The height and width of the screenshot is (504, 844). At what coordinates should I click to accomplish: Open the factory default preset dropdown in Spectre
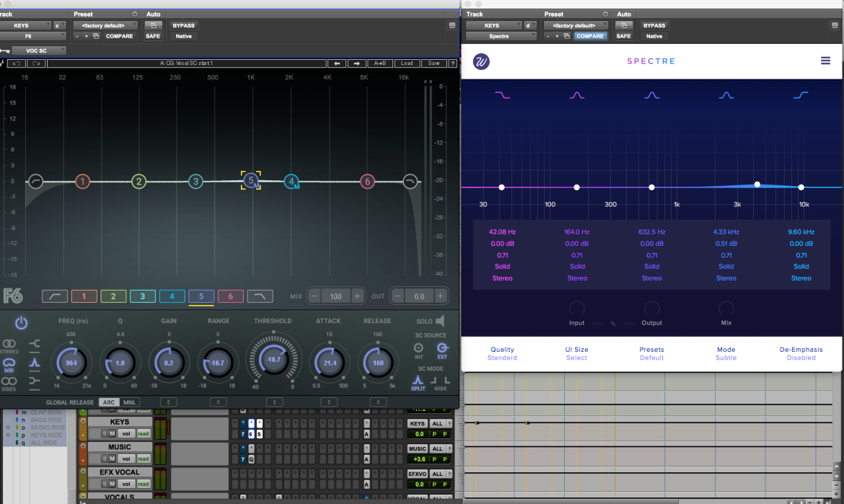(576, 25)
